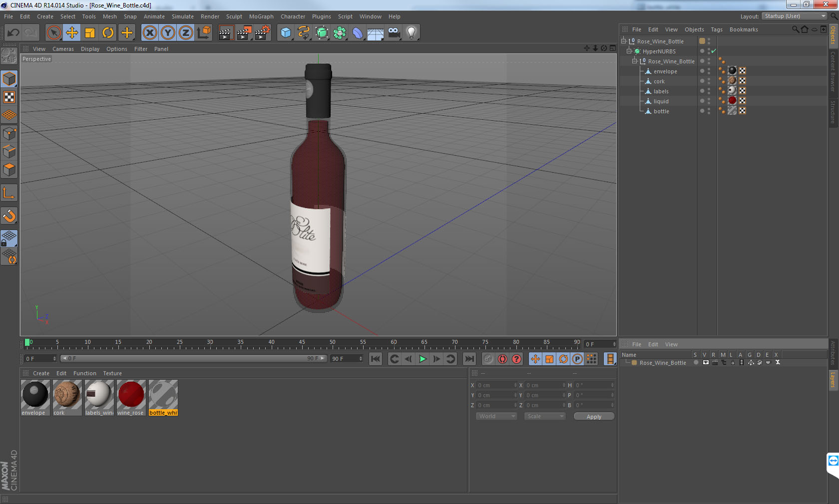
Task: Switch to Points mode
Action: coord(9,134)
